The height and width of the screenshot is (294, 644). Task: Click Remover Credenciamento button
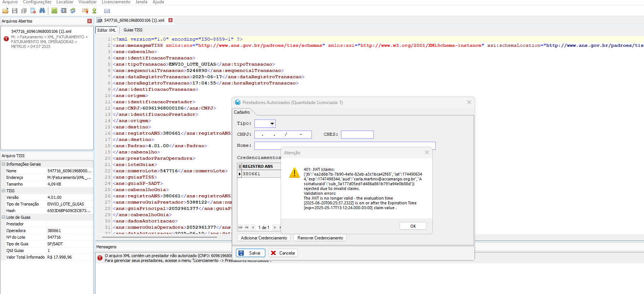(320, 238)
